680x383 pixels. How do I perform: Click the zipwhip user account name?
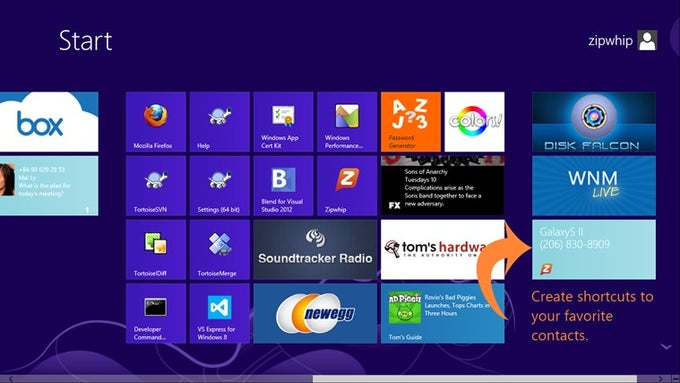[x=610, y=41]
